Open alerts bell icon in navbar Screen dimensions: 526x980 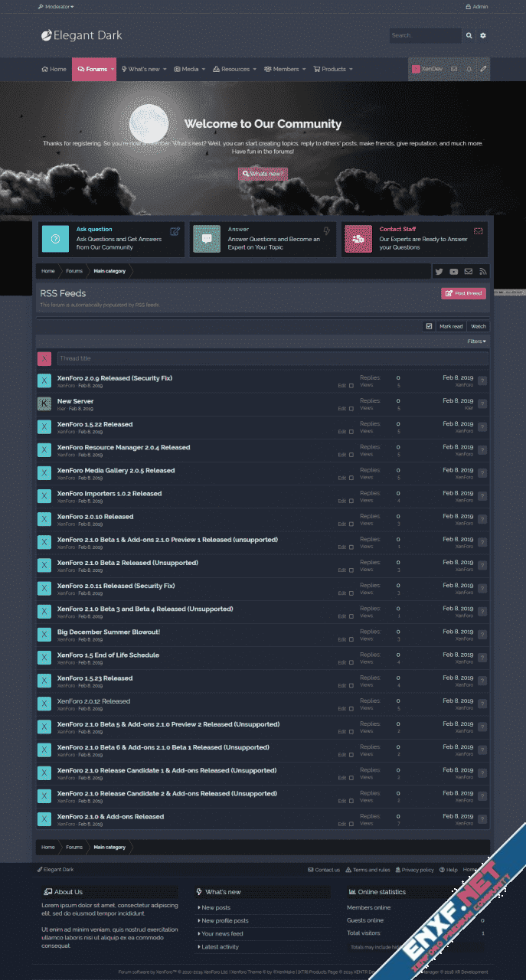[469, 69]
